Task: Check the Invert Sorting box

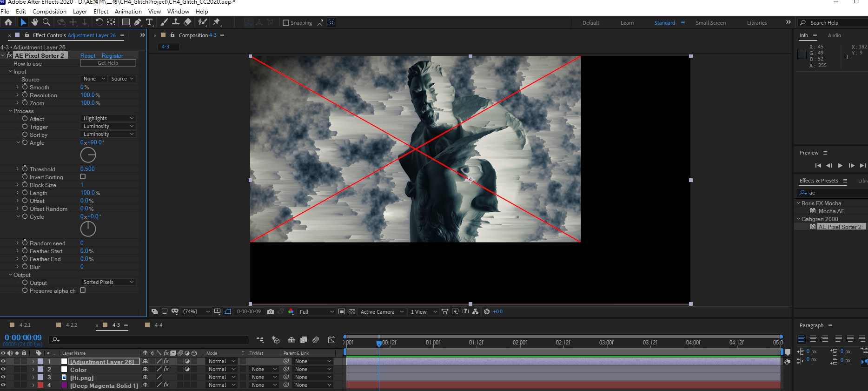Action: pos(83,177)
